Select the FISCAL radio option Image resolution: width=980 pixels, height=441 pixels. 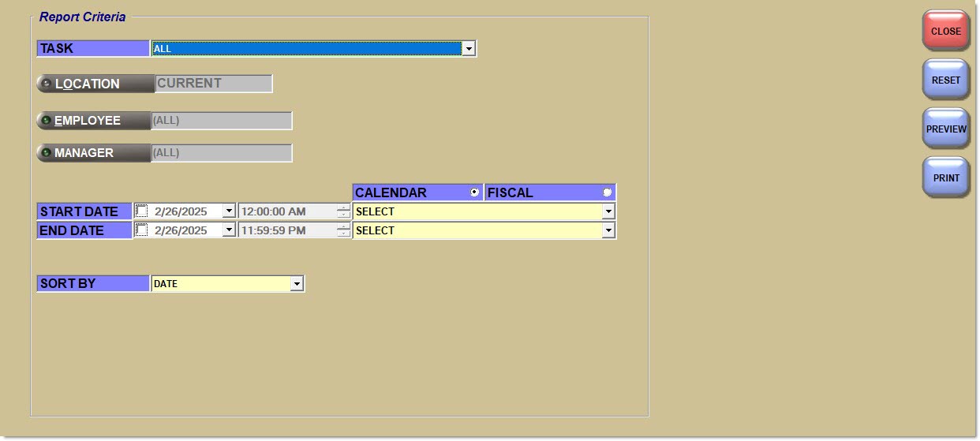607,192
